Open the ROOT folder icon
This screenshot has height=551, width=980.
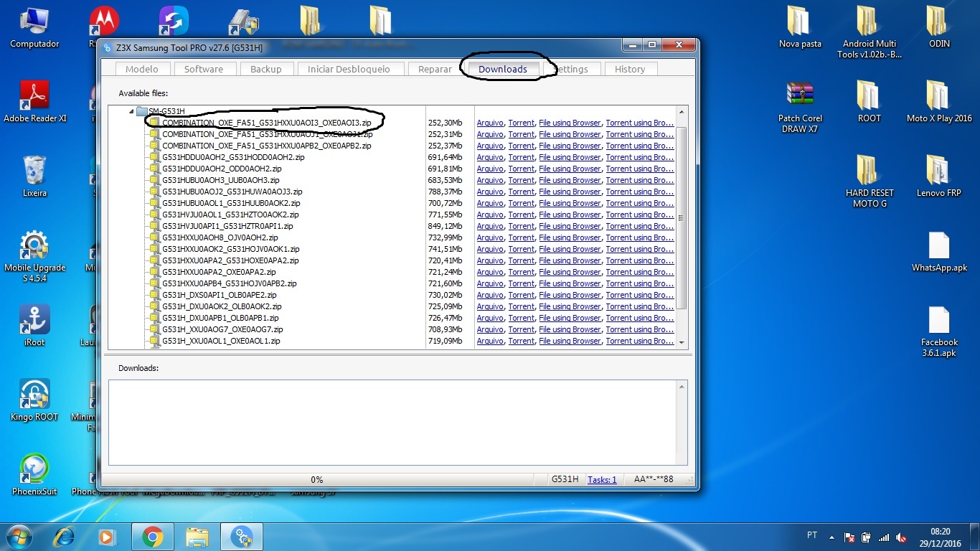click(870, 102)
